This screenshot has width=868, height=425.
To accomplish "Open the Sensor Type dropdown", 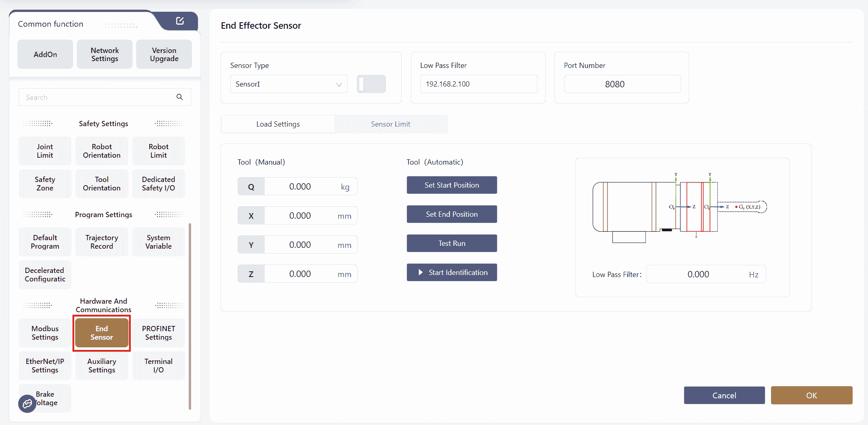I will 289,84.
